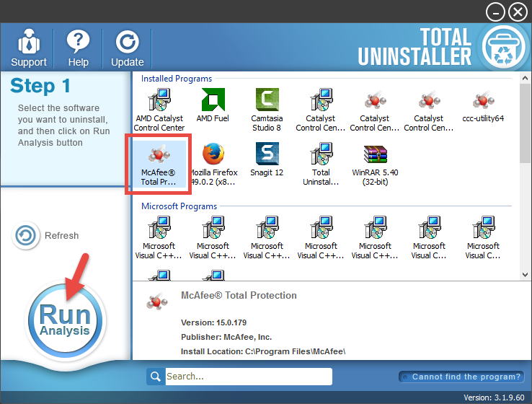Select the ccc-utility64 program
The height and width of the screenshot is (404, 532).
tap(483, 105)
